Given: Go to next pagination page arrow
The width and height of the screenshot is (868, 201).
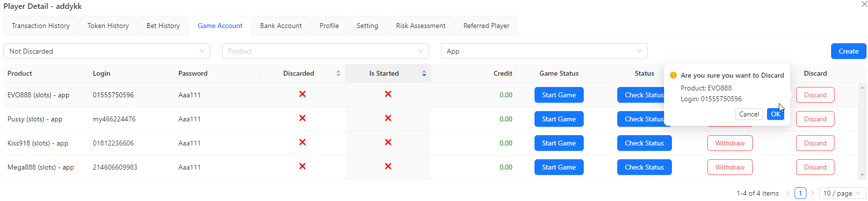Looking at the screenshot, I should (812, 193).
